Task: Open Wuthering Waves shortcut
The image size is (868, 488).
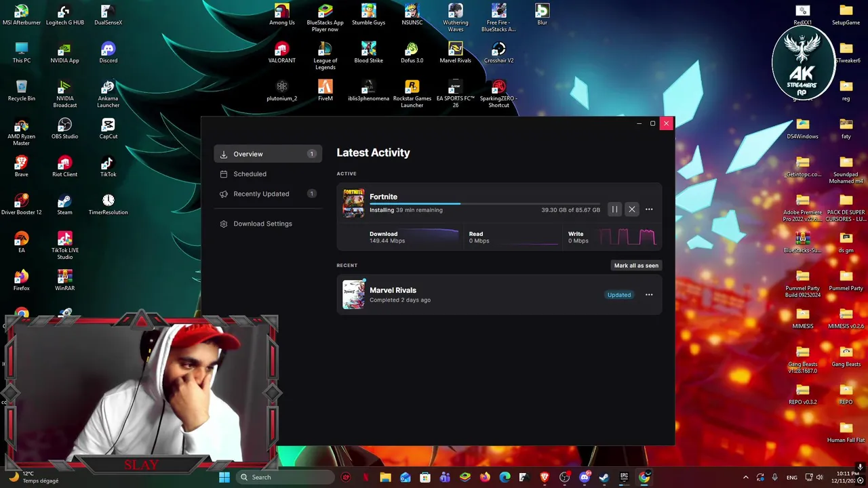Action: (456, 18)
